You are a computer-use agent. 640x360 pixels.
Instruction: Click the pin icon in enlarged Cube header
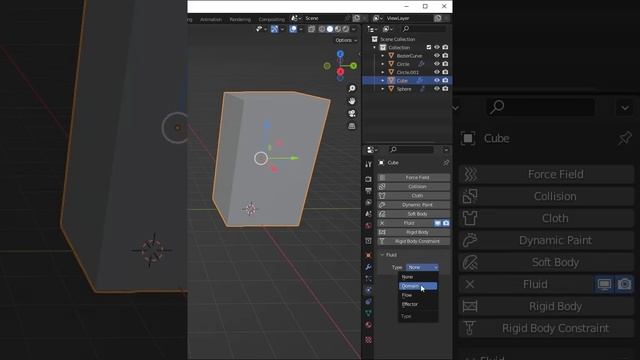click(624, 138)
